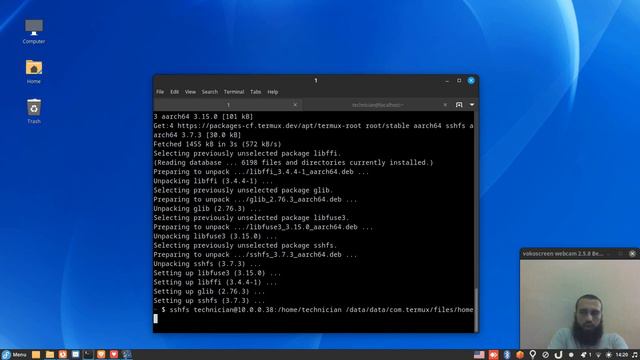Image resolution: width=640 pixels, height=360 pixels.
Task: Open the Computer desktop icon
Action: click(x=34, y=31)
